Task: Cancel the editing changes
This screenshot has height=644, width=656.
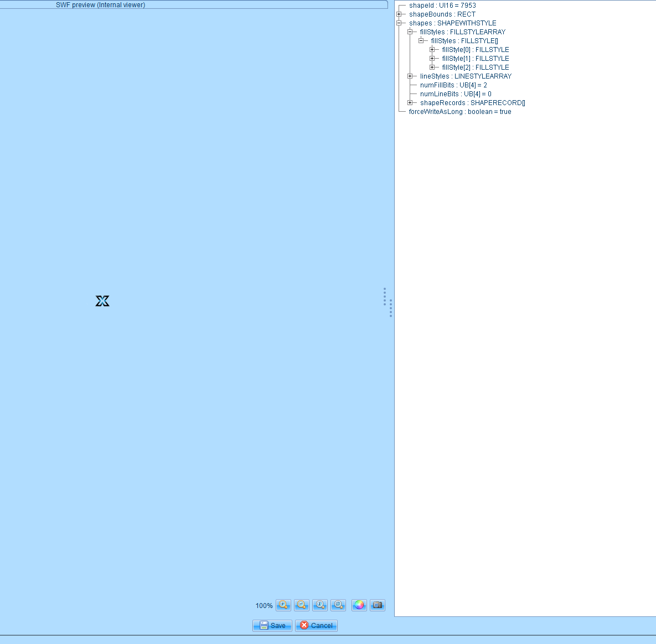Action: coord(316,625)
